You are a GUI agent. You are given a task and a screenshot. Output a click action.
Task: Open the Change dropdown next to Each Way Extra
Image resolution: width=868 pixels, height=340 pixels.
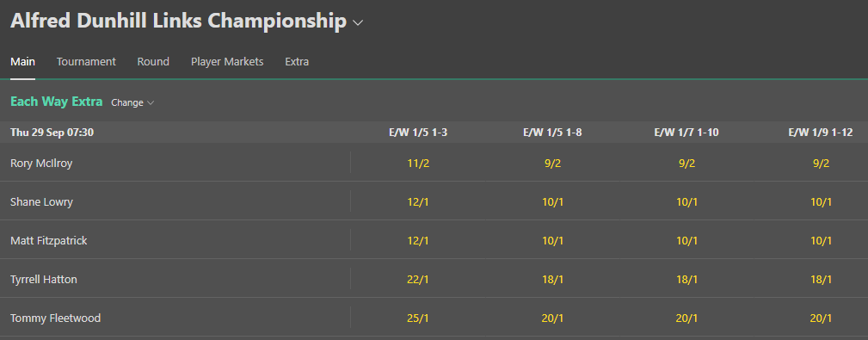pyautogui.click(x=132, y=102)
